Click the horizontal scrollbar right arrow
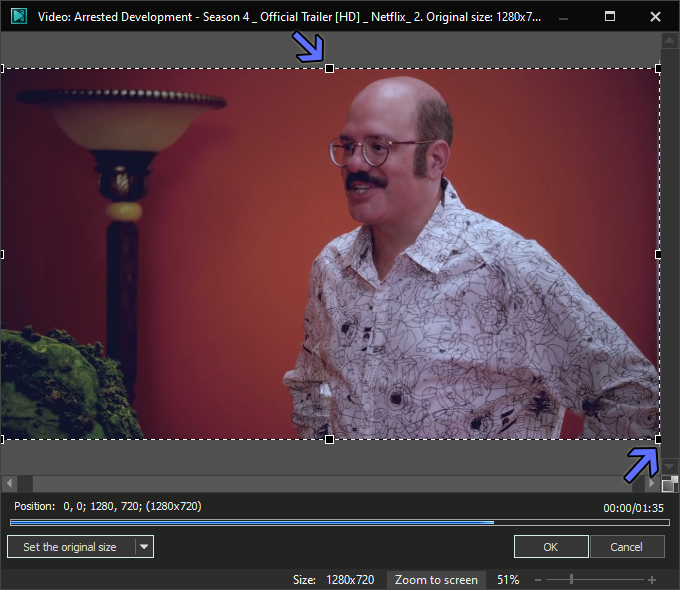The image size is (680, 590). click(x=651, y=483)
